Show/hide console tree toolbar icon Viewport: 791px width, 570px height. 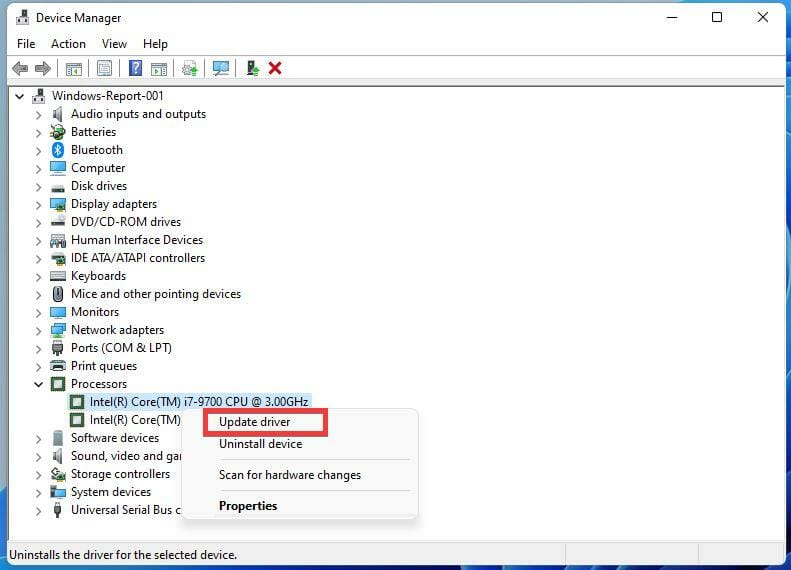(x=74, y=69)
